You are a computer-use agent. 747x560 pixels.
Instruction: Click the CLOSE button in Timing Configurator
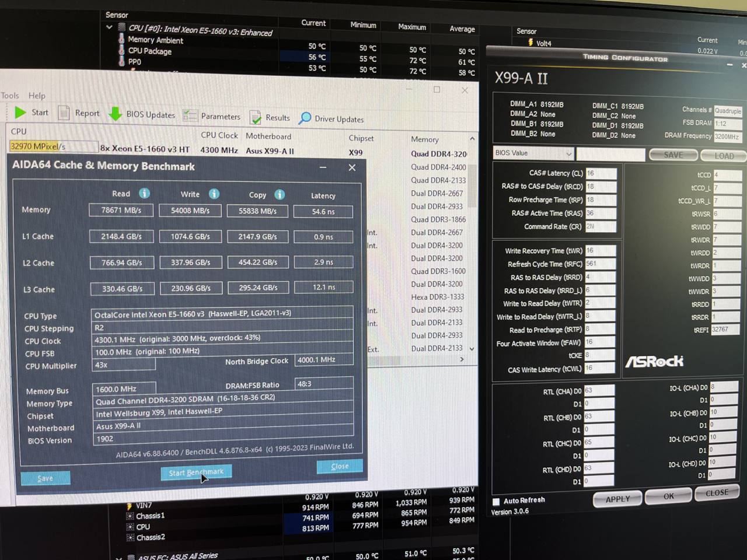(717, 493)
